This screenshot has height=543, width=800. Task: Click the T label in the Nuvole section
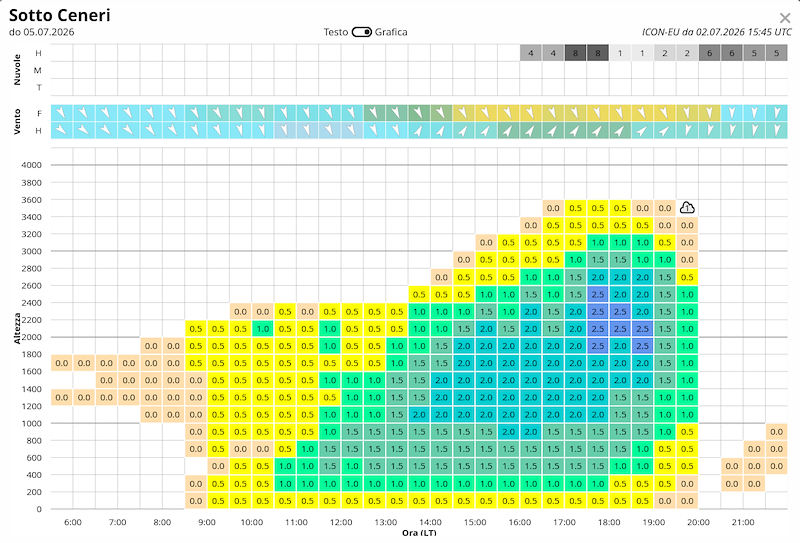coord(39,87)
